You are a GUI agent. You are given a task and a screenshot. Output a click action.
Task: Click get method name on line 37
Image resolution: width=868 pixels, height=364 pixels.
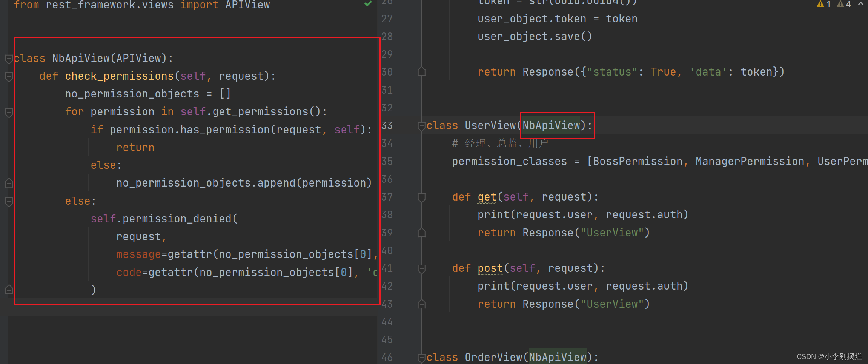click(487, 197)
